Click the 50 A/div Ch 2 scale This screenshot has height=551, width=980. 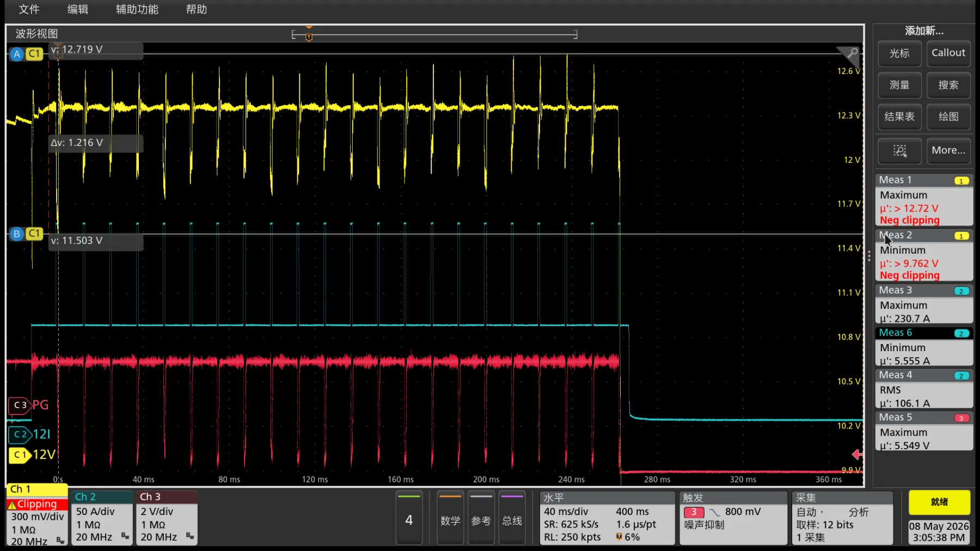point(95,512)
